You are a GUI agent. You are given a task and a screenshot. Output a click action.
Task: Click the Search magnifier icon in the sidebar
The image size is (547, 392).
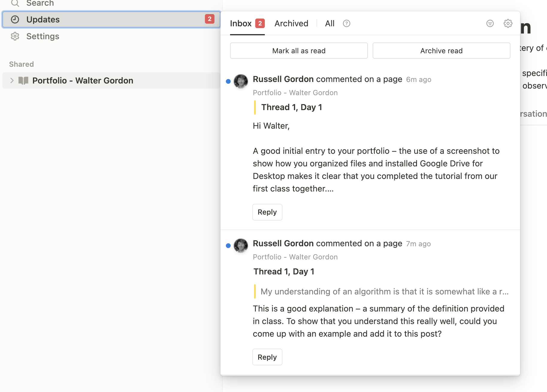coord(15,3)
